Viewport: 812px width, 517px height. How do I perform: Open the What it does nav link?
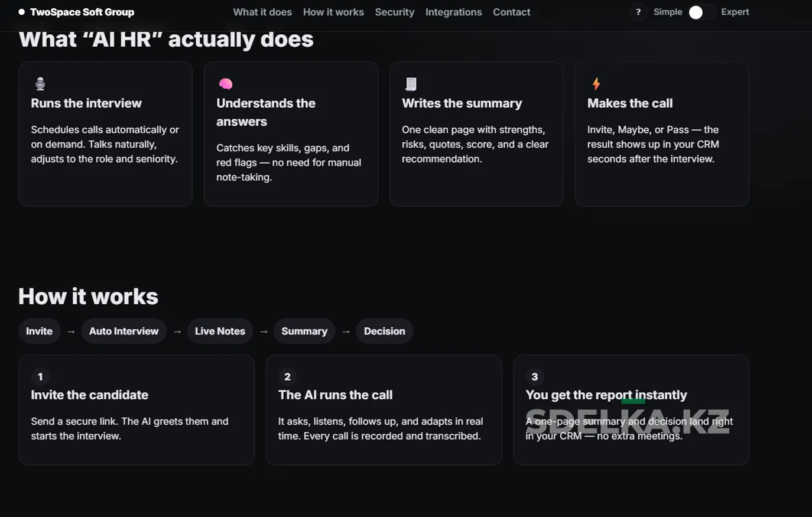click(x=262, y=12)
